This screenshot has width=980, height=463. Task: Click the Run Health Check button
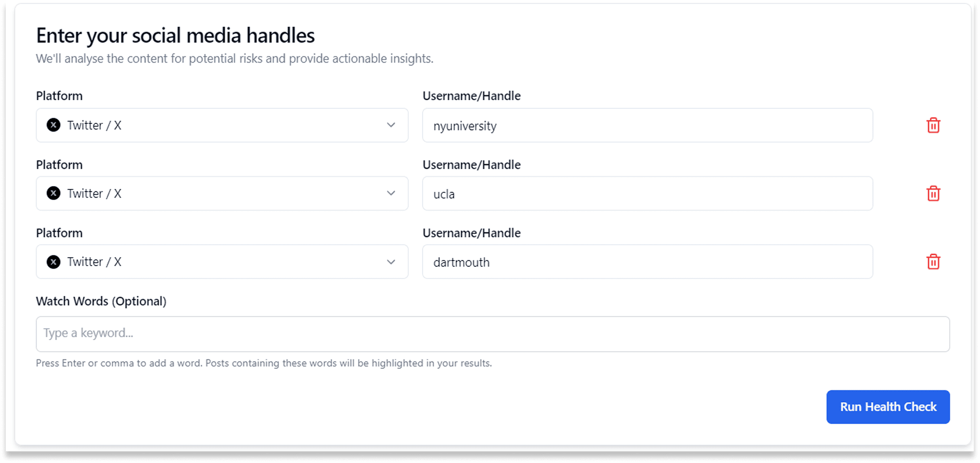[x=888, y=407]
